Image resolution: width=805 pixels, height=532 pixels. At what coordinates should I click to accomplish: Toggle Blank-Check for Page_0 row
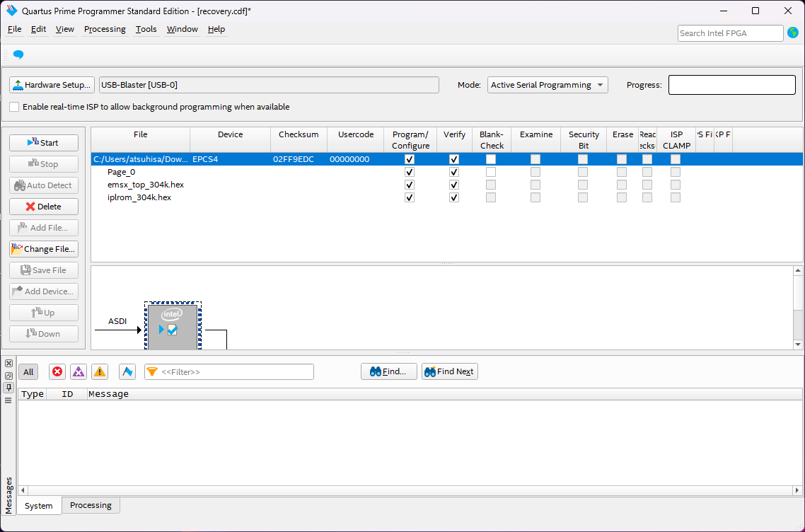(x=491, y=172)
